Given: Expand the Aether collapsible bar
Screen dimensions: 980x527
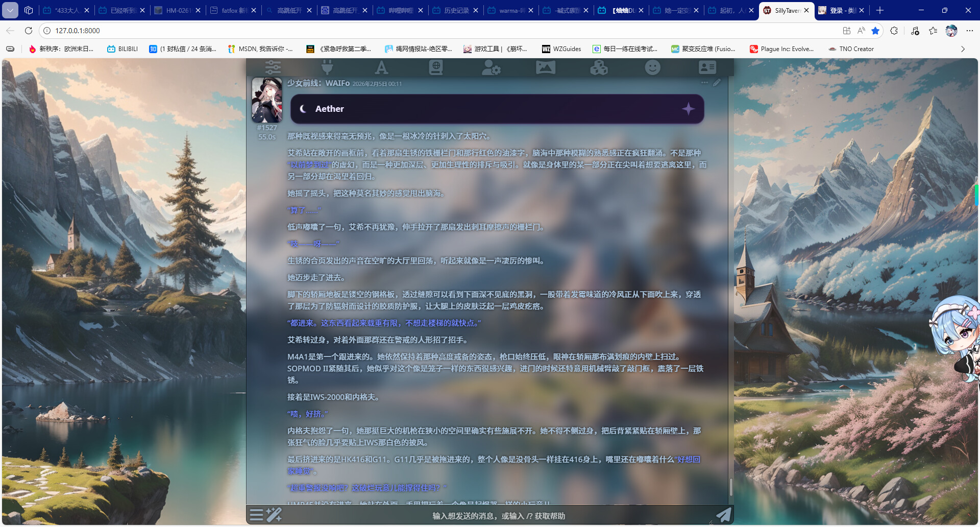Looking at the screenshot, I should coord(497,109).
